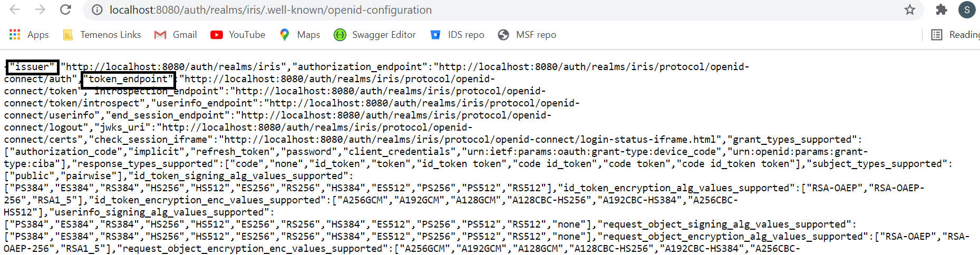Open the Apps grid shortcut
The width and height of the screenshot is (980, 255).
pos(30,35)
